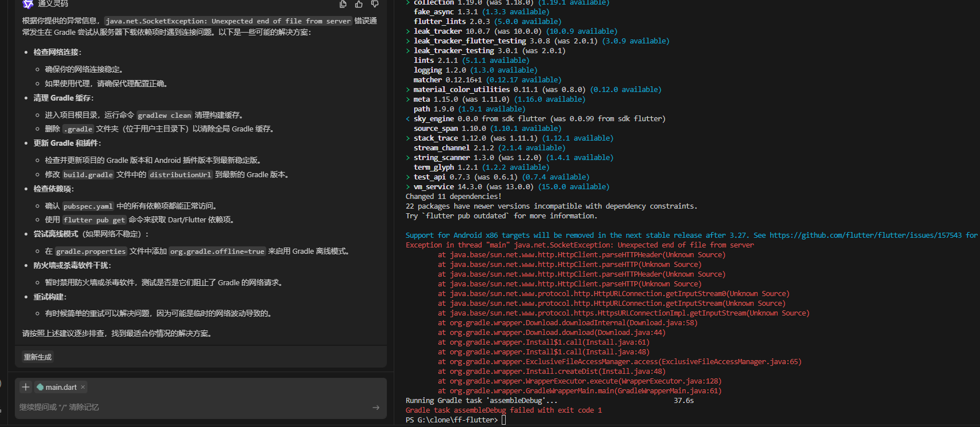Viewport: 980px width, 427px height.
Task: Click the 'Try flutter pub outdated' line
Action: coord(501,216)
